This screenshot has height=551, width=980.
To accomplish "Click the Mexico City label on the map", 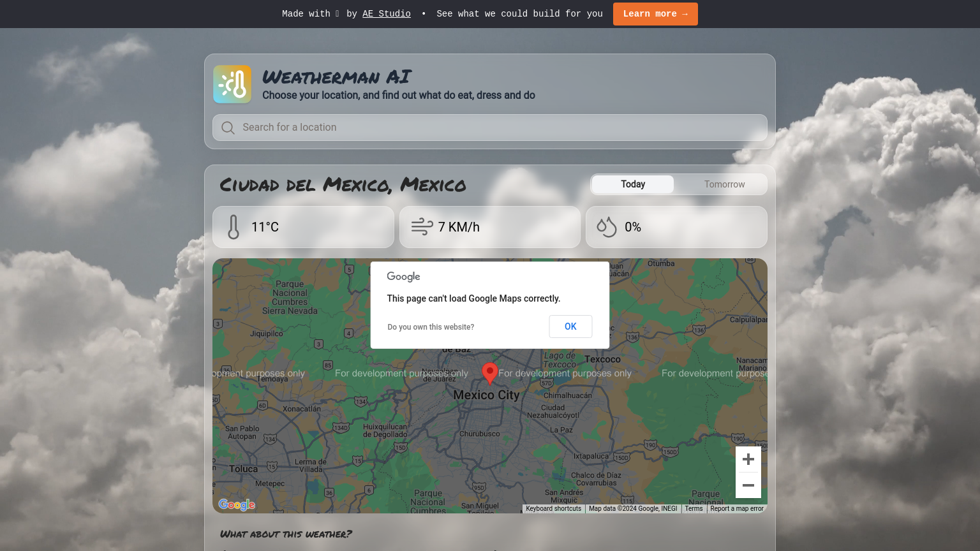I will coord(486,394).
